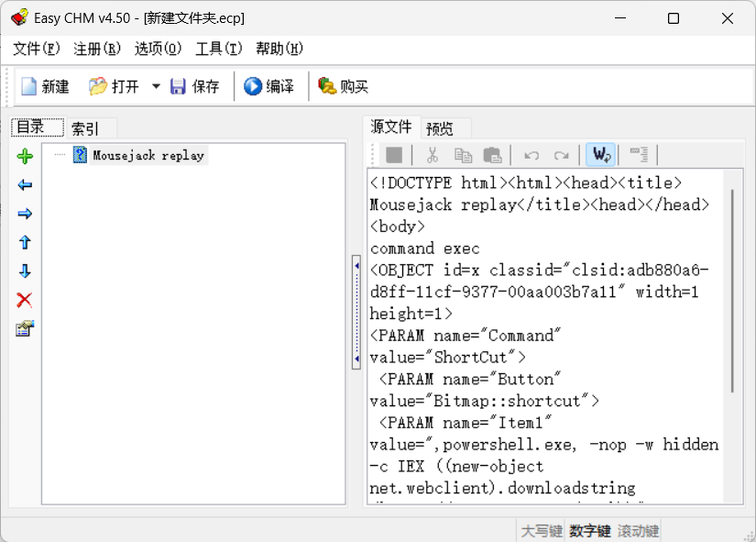Collapse the left pane via splitter handle
The width and height of the screenshot is (756, 542).
[x=356, y=312]
